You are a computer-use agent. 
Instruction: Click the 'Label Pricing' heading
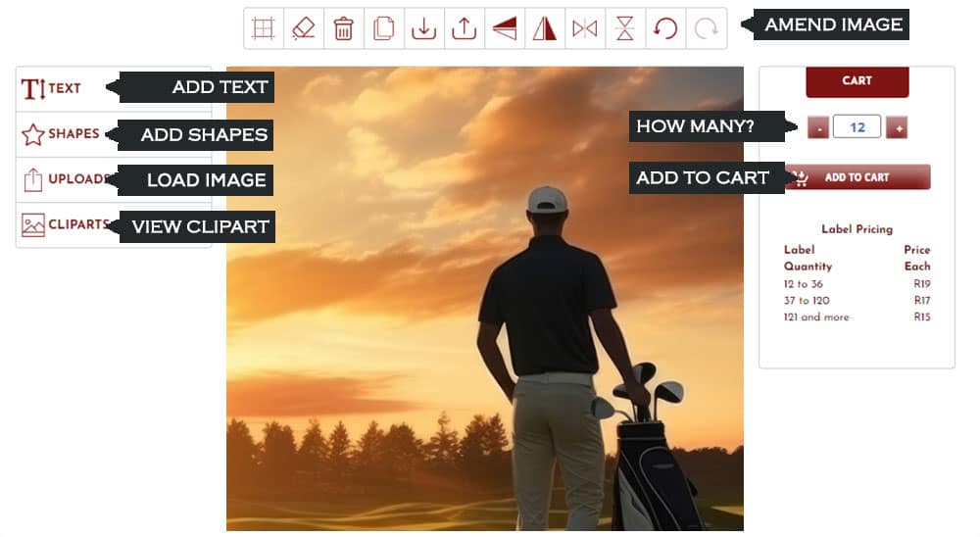point(857,229)
